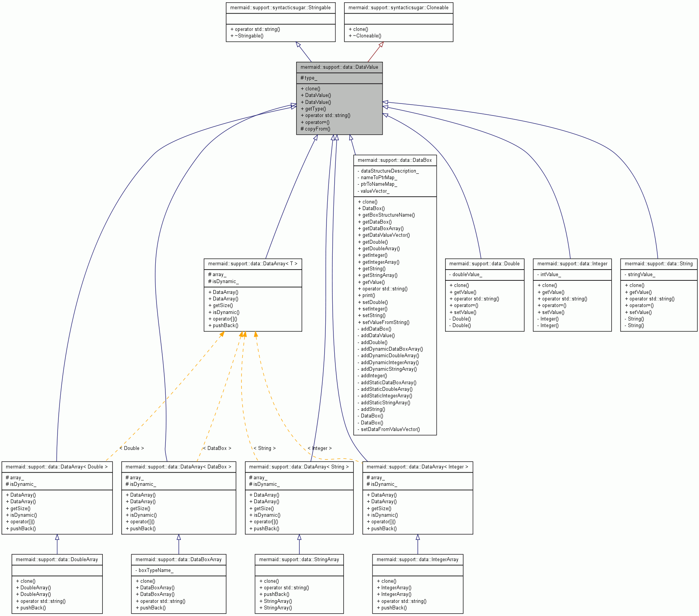Click '- addStaticIntegerArray()' in DataBox node
The width and height of the screenshot is (699, 616).
(x=385, y=396)
